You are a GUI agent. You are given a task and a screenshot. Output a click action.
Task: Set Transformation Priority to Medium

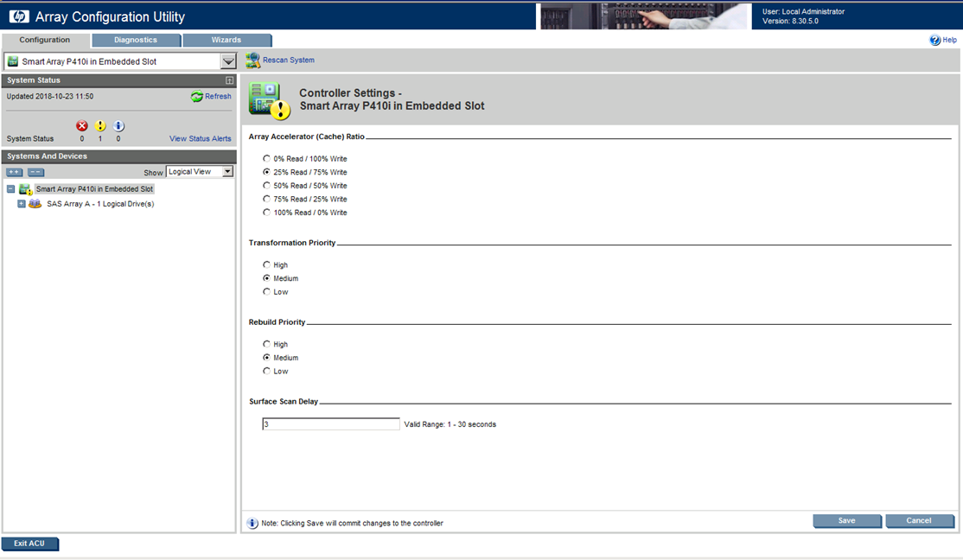tap(266, 278)
